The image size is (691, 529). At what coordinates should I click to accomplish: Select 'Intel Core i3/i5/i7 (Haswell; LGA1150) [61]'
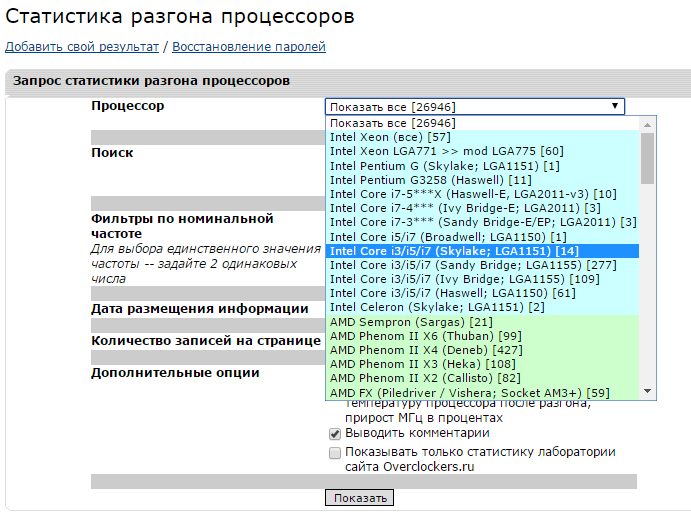pos(482,293)
